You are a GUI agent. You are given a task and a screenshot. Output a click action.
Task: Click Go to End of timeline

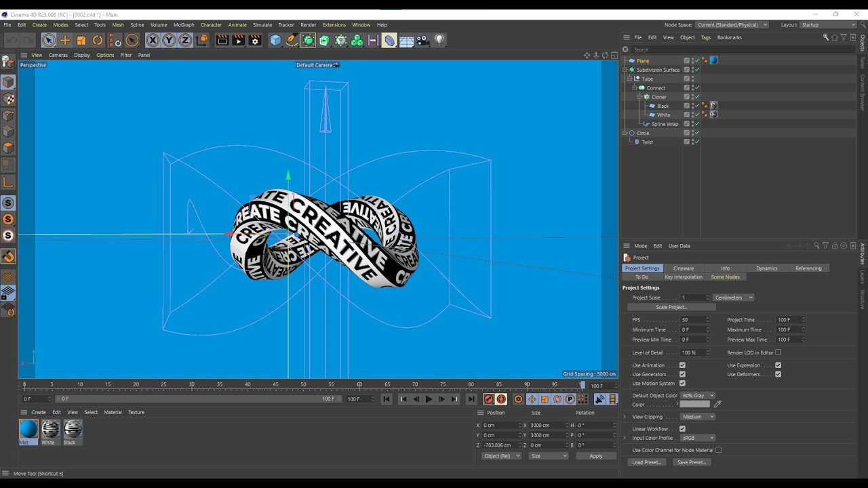pyautogui.click(x=471, y=399)
